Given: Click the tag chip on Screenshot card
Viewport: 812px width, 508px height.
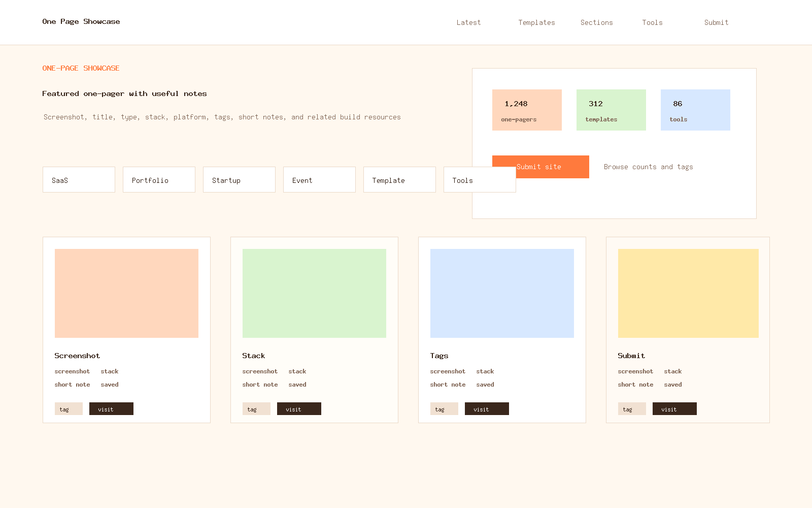Looking at the screenshot, I should pyautogui.click(x=69, y=409).
